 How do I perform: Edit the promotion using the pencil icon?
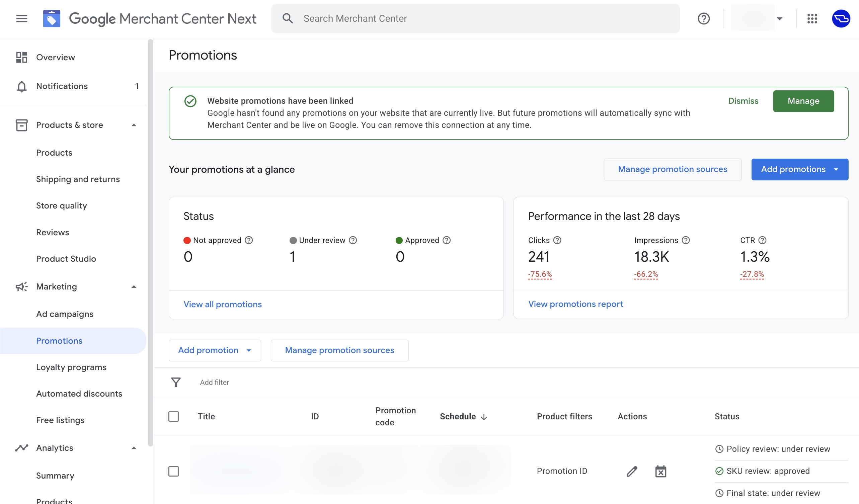click(632, 471)
